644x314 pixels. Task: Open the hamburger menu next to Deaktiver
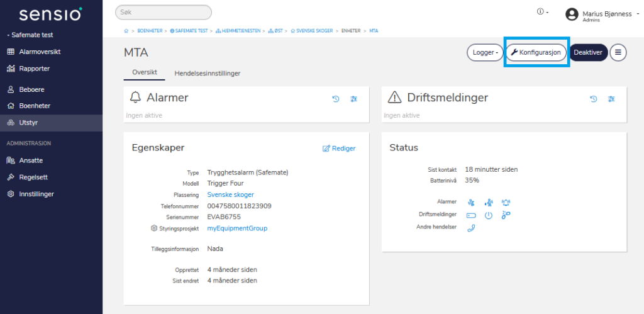618,53
